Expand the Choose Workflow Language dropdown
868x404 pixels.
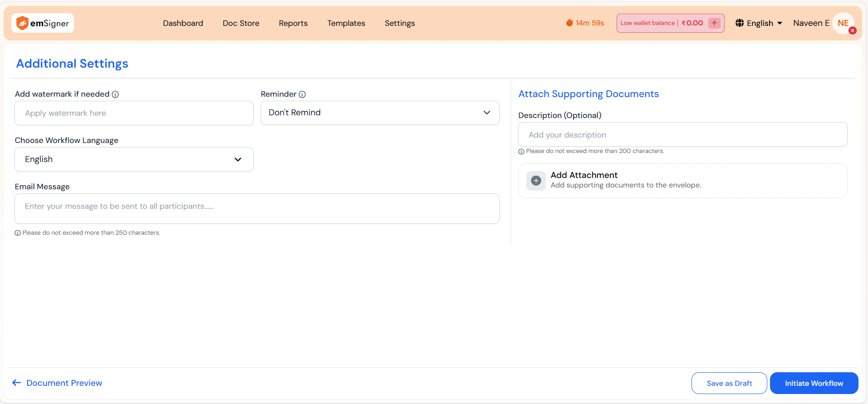[134, 159]
